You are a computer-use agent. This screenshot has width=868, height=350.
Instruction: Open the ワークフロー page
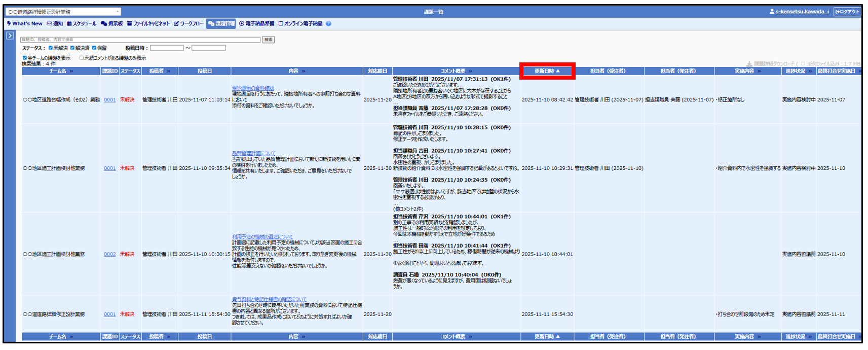click(x=188, y=24)
